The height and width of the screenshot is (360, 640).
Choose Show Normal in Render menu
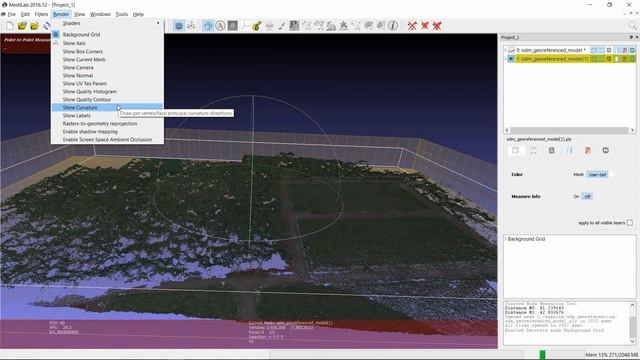[107, 76]
